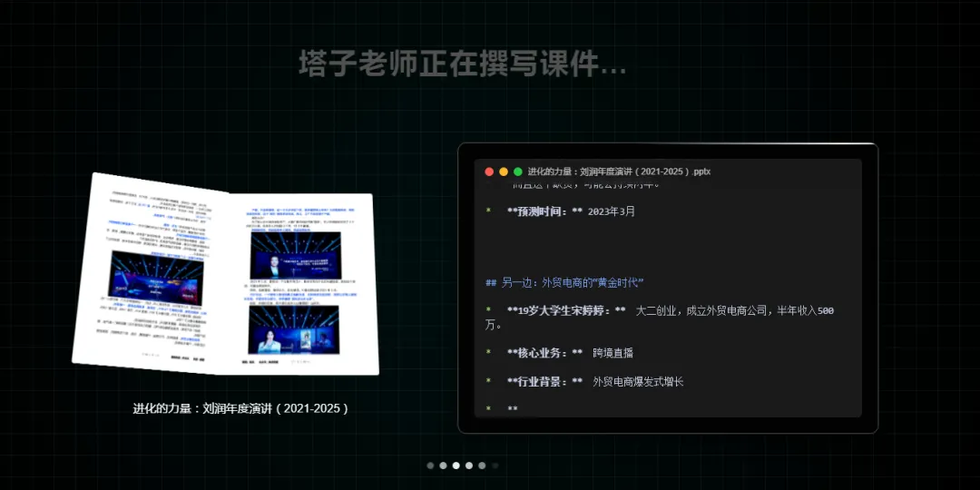Open the open-book courseware thumbnail
This screenshot has width=980, height=490.
tap(226, 274)
